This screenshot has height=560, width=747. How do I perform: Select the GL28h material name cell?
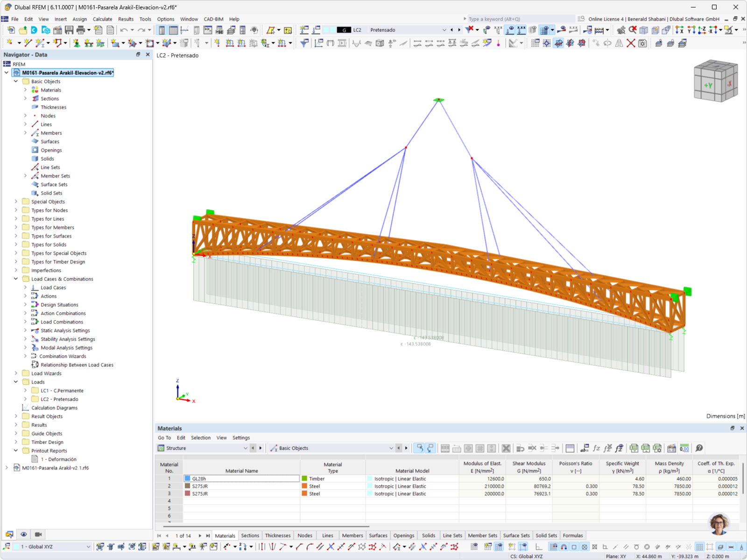click(x=241, y=479)
